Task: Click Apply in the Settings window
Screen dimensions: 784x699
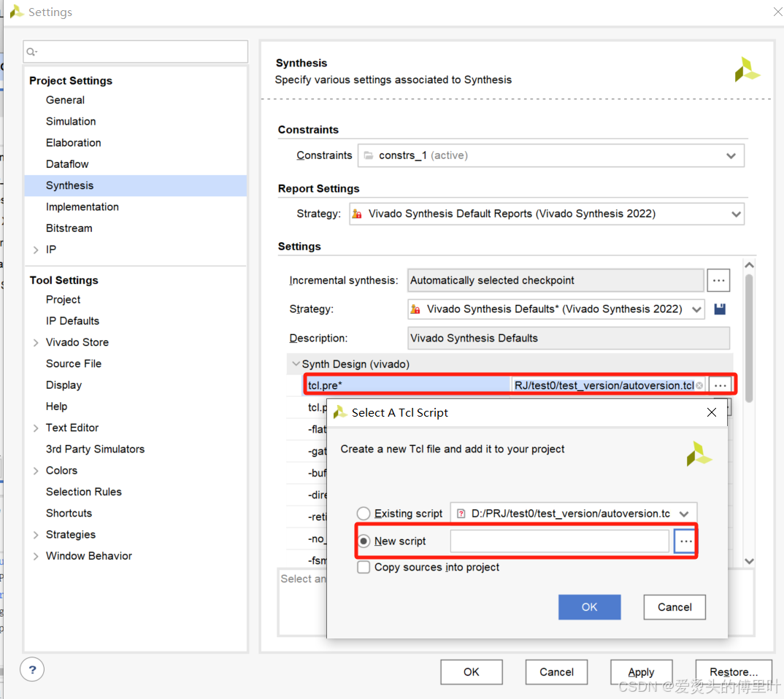Action: click(x=641, y=672)
